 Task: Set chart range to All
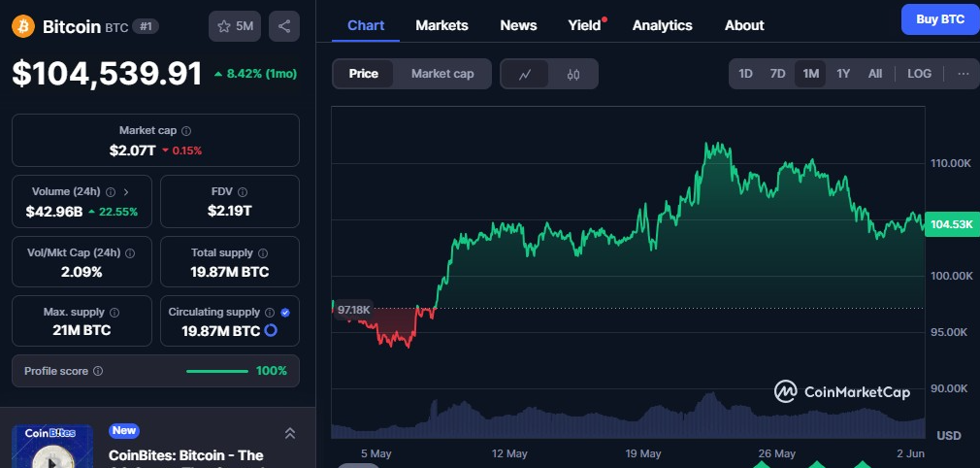pyautogui.click(x=875, y=74)
